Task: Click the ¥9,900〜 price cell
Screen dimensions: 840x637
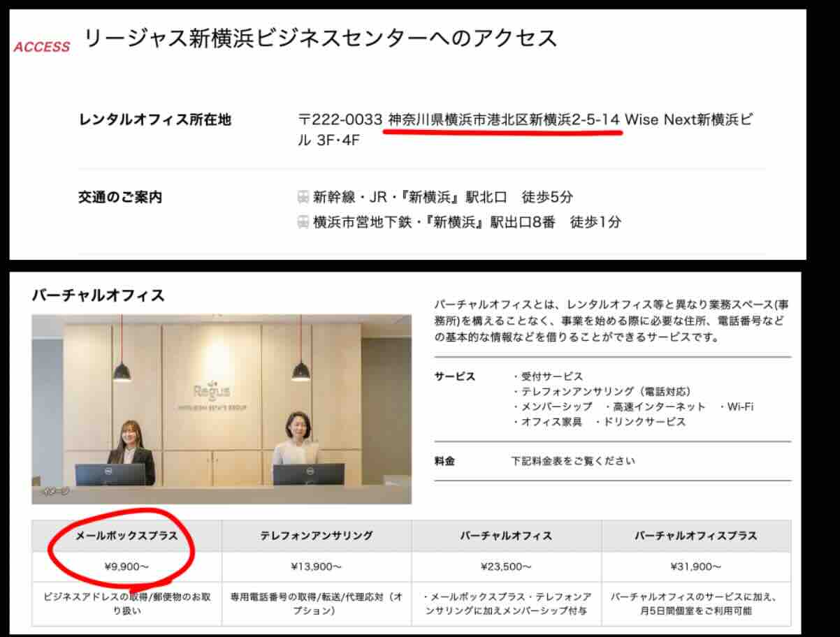Action: click(126, 566)
